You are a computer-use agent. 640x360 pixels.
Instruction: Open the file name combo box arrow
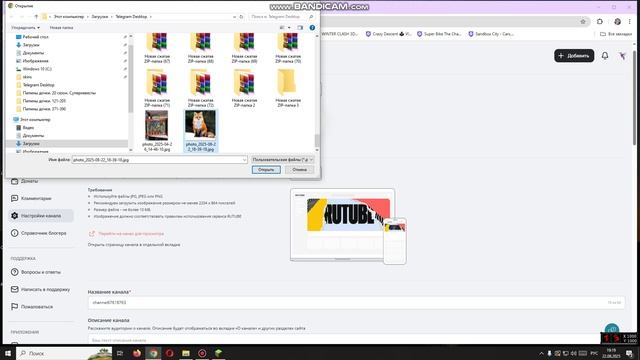pos(244,160)
